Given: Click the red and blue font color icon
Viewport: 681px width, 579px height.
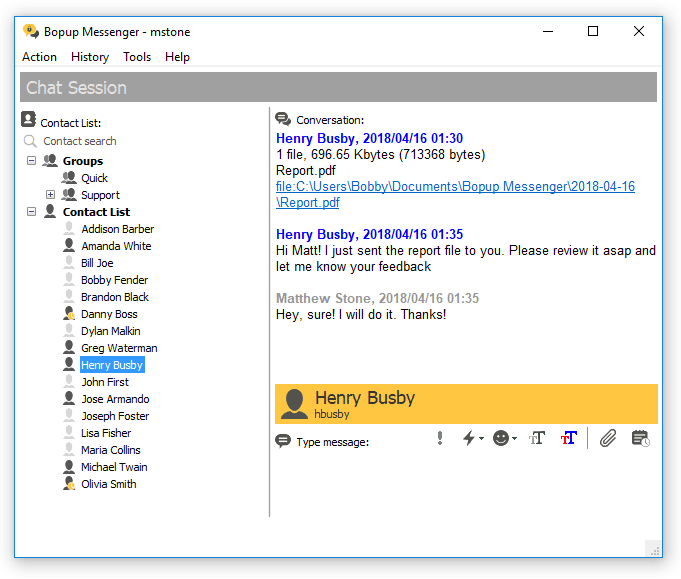Looking at the screenshot, I should [569, 438].
